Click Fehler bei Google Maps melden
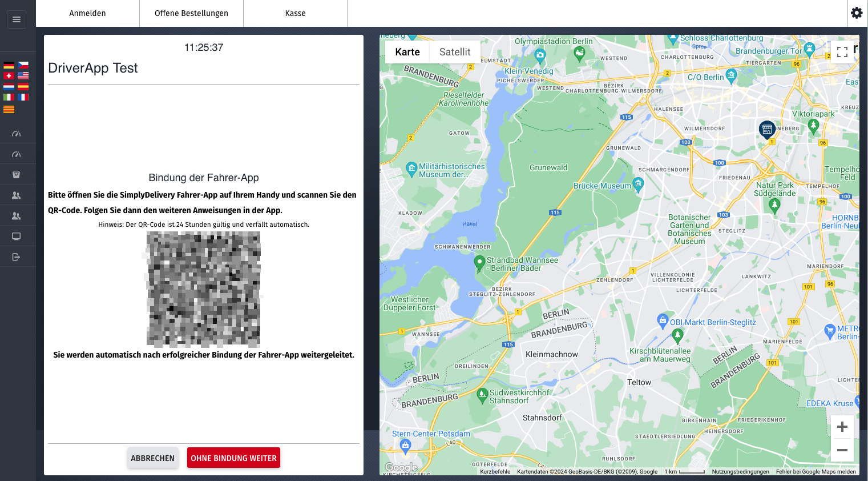 [x=815, y=472]
